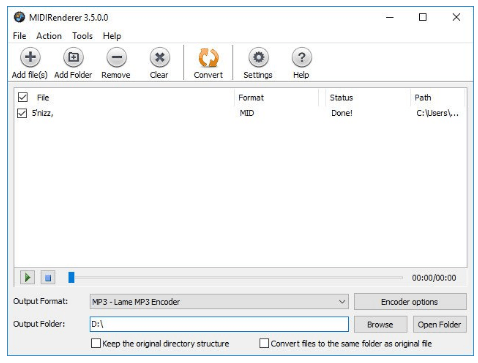The width and height of the screenshot is (478, 363).
Task: Select the S'nizz file row name
Action: 42,113
